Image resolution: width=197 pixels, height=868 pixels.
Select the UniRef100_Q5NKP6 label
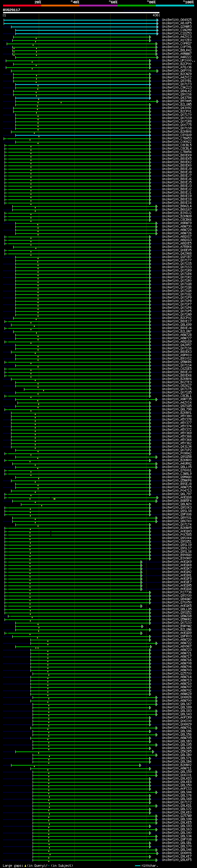click(177, 480)
